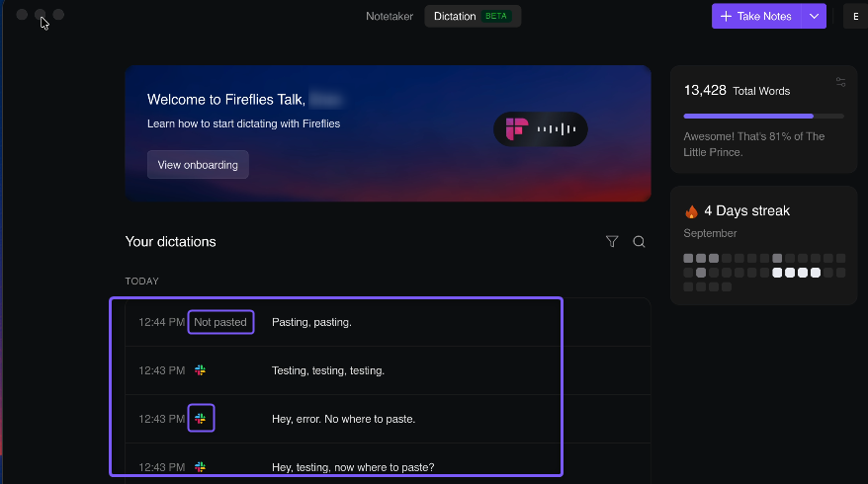Click the Take Notes button
This screenshot has width=868, height=484.
756,16
